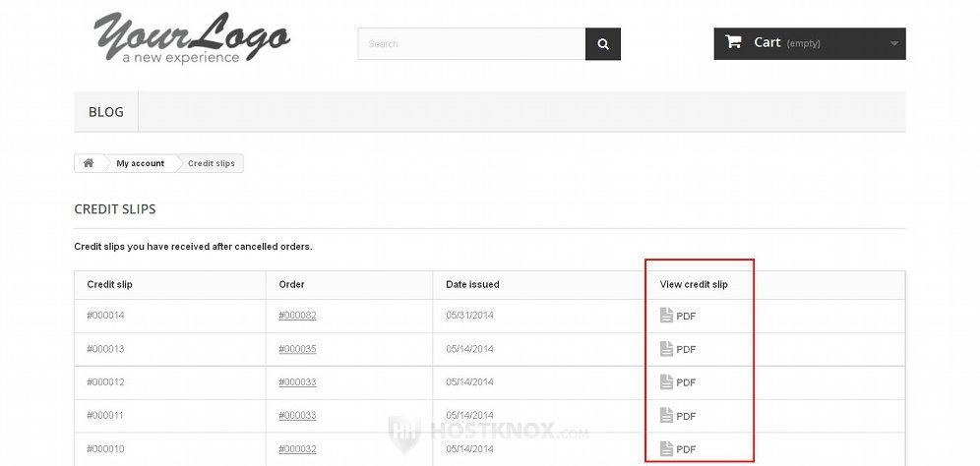Go to My account breadcrumb
980x466 pixels.
[140, 163]
